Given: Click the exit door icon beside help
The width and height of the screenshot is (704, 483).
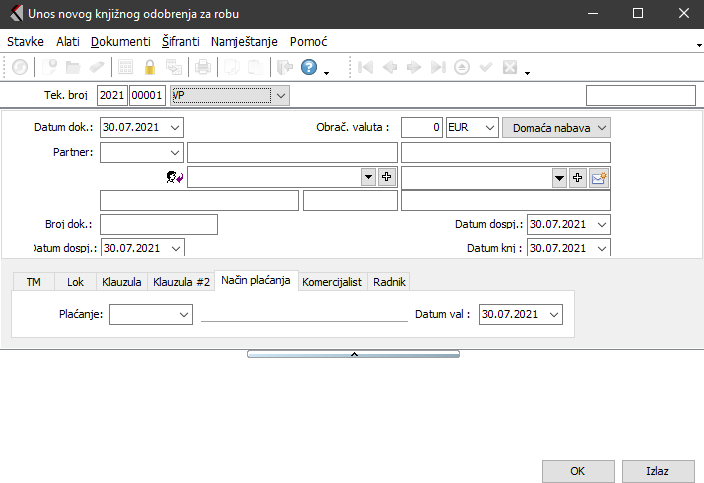Looking at the screenshot, I should (284, 68).
